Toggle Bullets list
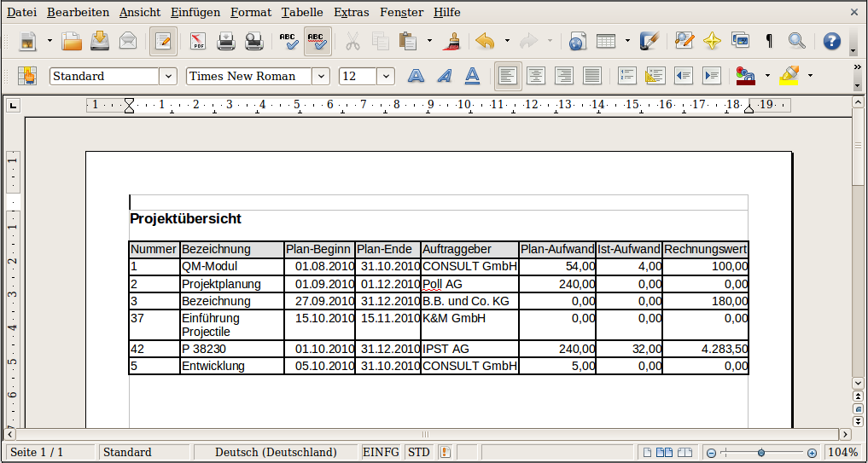 point(655,76)
